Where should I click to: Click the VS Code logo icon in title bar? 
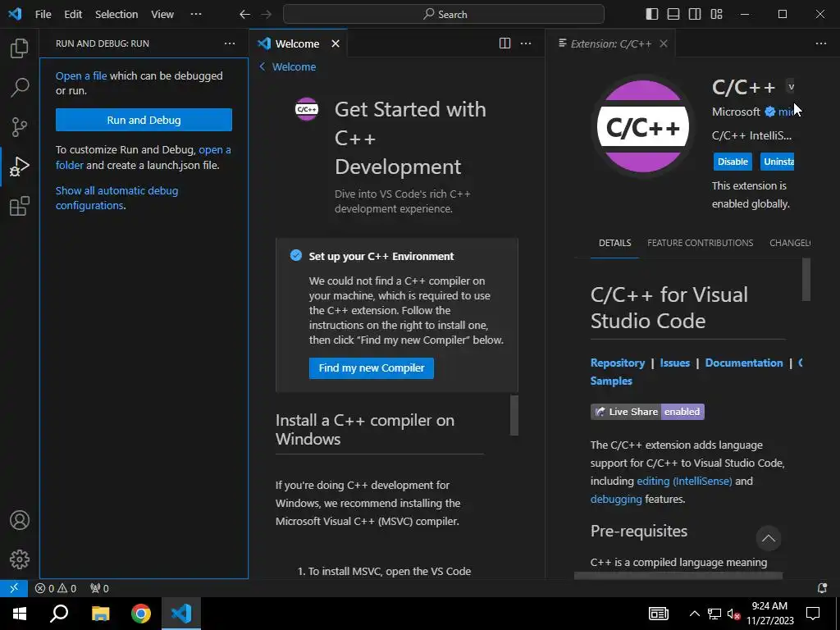click(x=15, y=14)
